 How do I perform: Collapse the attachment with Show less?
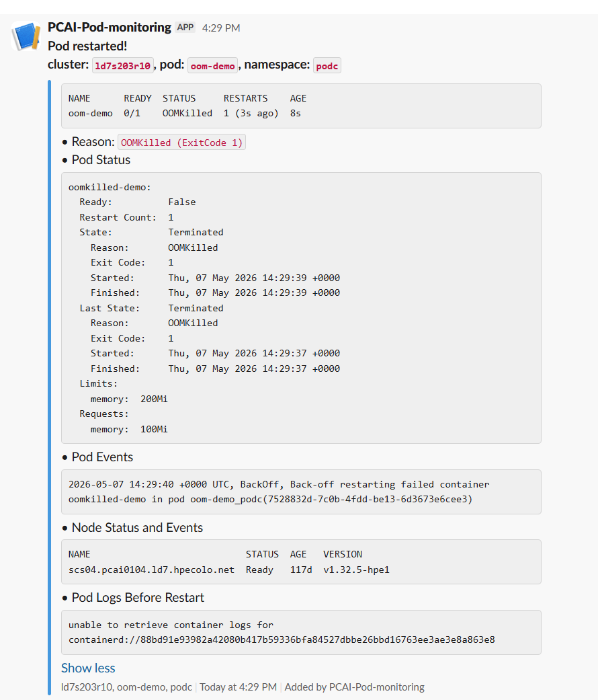(88, 668)
